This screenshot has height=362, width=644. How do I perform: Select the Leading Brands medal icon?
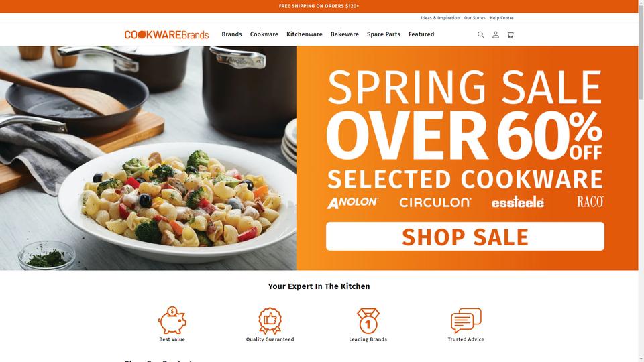click(368, 320)
